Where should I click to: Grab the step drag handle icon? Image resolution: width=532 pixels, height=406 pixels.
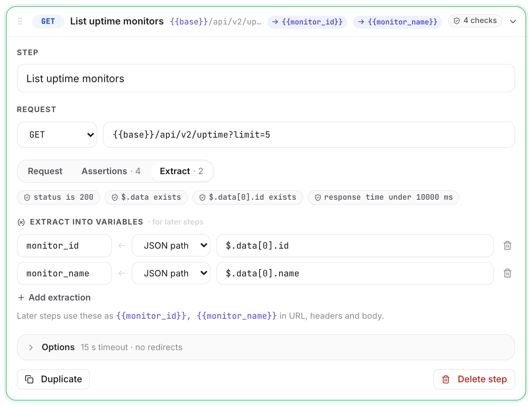click(20, 21)
